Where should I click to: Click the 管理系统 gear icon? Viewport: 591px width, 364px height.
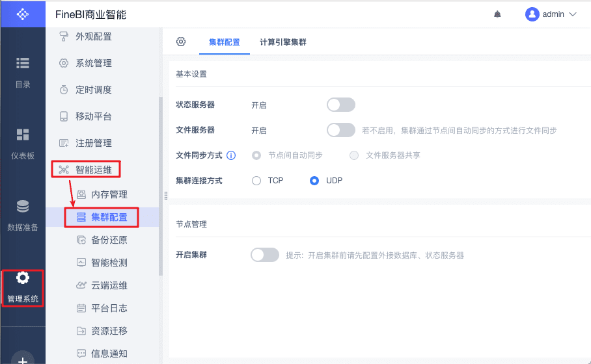[23, 278]
